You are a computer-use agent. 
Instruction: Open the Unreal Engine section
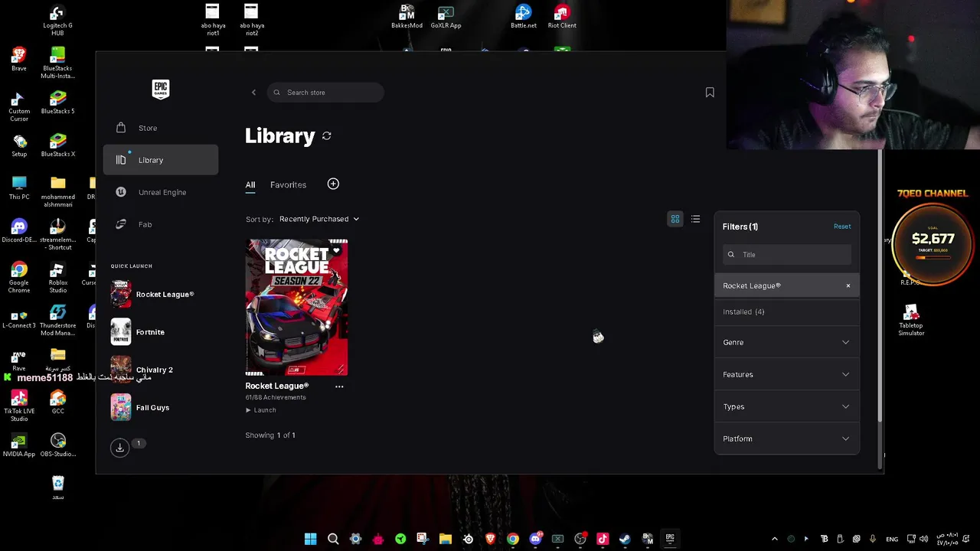coord(161,192)
